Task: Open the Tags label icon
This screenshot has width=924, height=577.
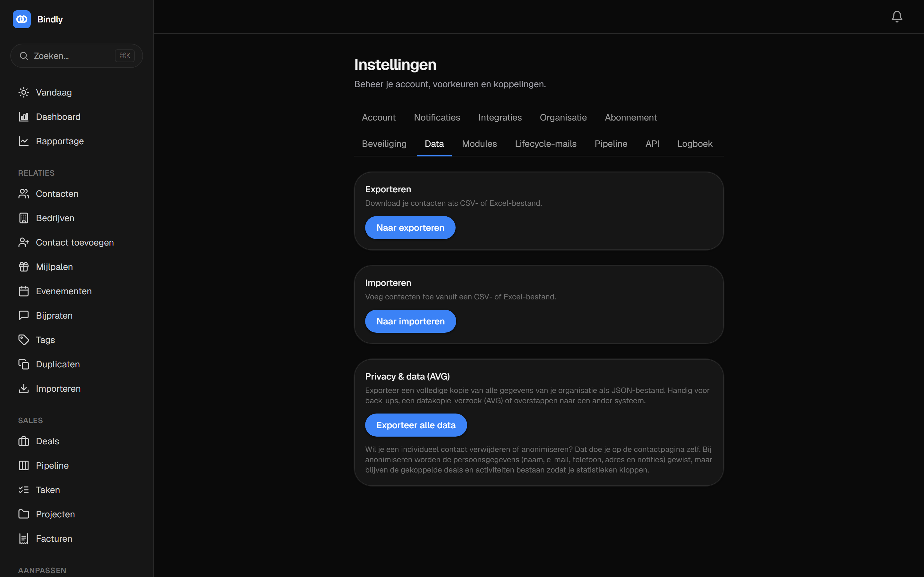Action: [x=24, y=340]
